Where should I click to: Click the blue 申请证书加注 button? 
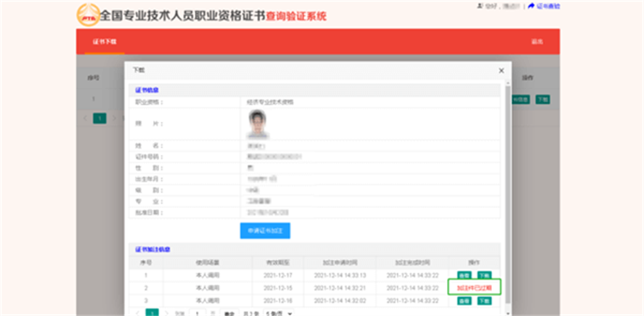265,230
